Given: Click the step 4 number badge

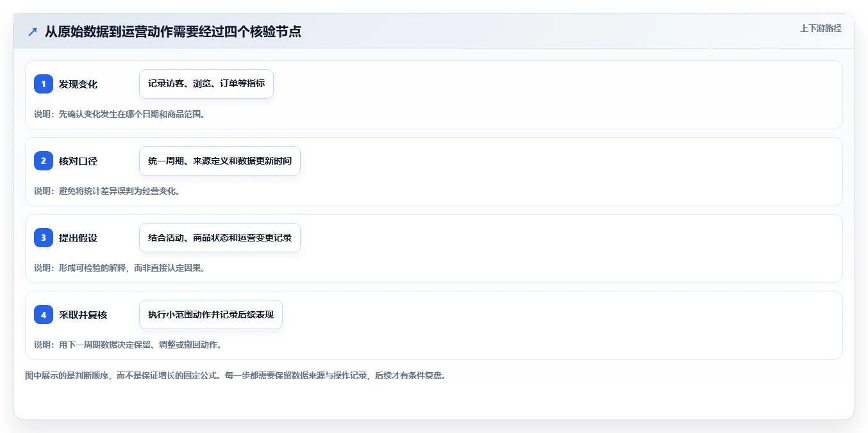Looking at the screenshot, I should coord(44,315).
